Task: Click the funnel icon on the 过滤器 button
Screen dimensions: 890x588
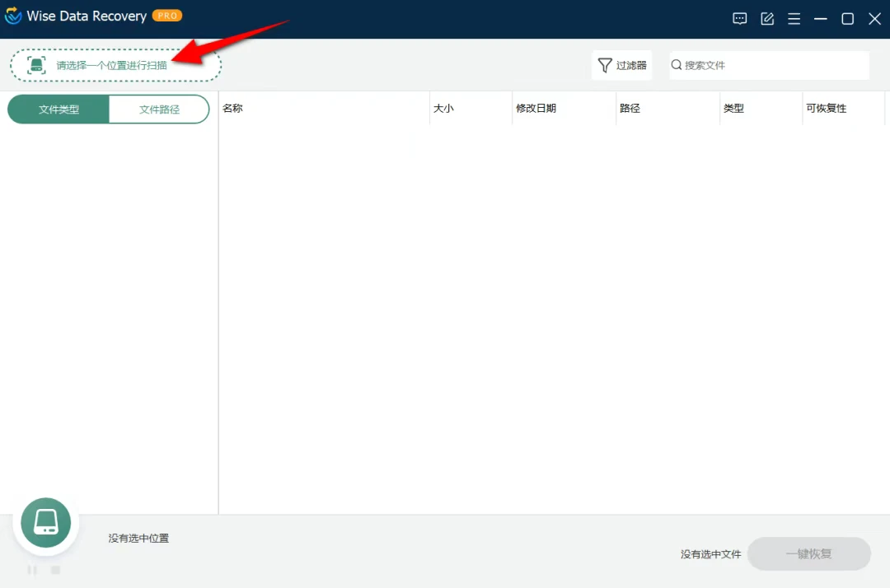Action: (x=607, y=65)
